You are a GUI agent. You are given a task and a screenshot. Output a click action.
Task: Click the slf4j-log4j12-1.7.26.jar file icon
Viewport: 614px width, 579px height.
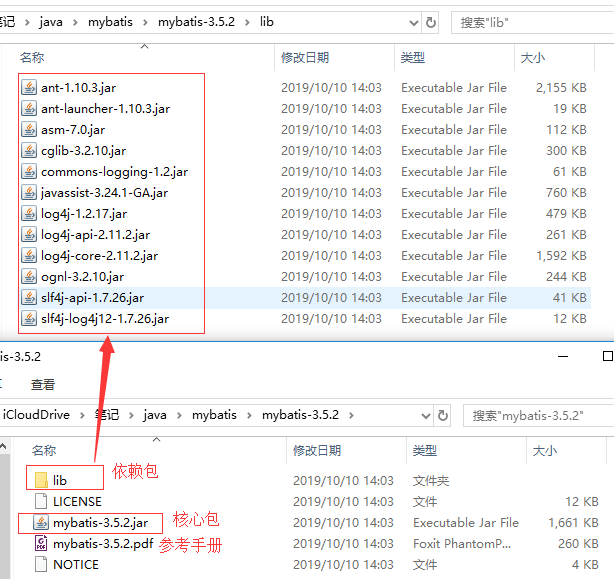tap(29, 319)
